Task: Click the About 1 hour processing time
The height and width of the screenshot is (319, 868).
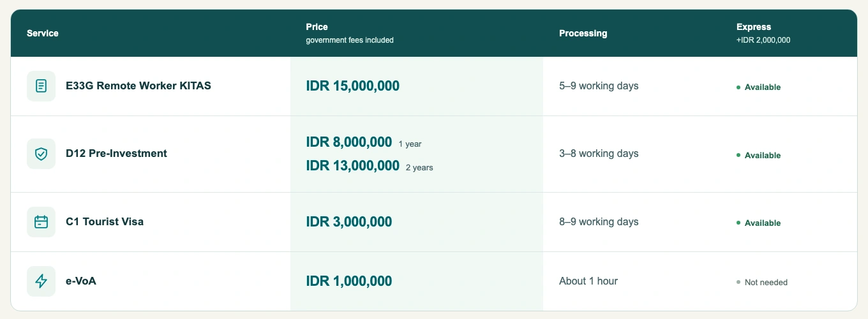Action: click(588, 281)
